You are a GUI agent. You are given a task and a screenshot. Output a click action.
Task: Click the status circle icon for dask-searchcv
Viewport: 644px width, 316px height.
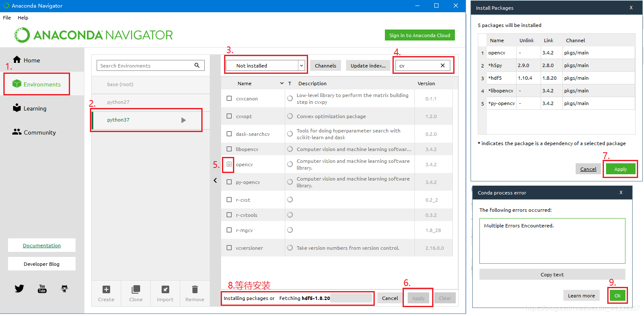(290, 134)
